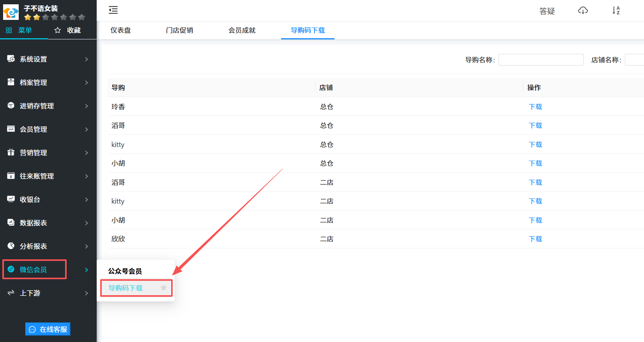Expand the 微信会员 chevron
The height and width of the screenshot is (342, 644).
tap(87, 270)
